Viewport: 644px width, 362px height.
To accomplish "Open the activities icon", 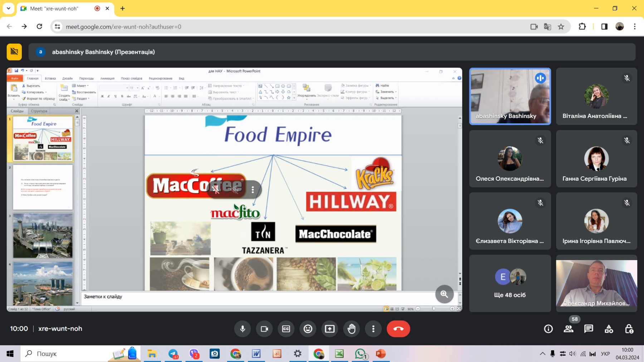I will pos(609,329).
